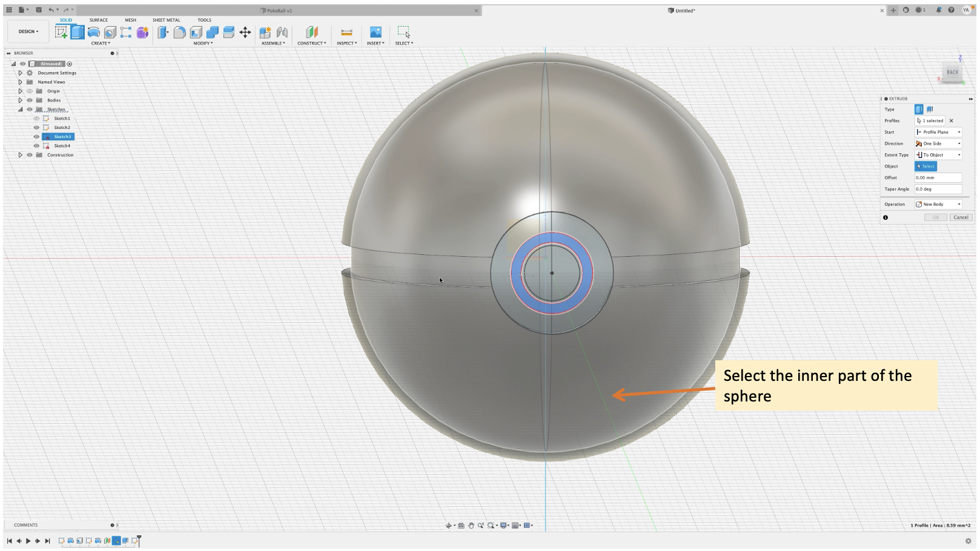The height and width of the screenshot is (551, 980).
Task: Hide Sketch3 using its eye icon
Action: tap(36, 137)
